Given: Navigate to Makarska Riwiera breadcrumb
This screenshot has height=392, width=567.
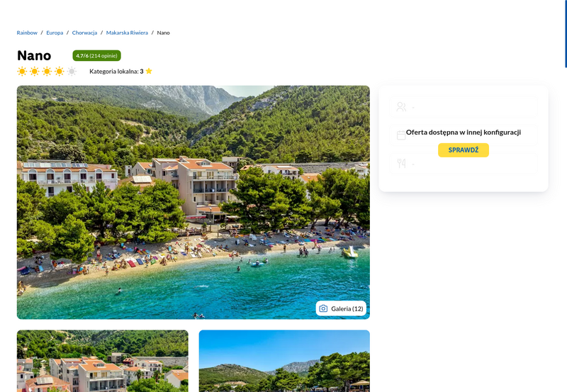Looking at the screenshot, I should point(127,33).
